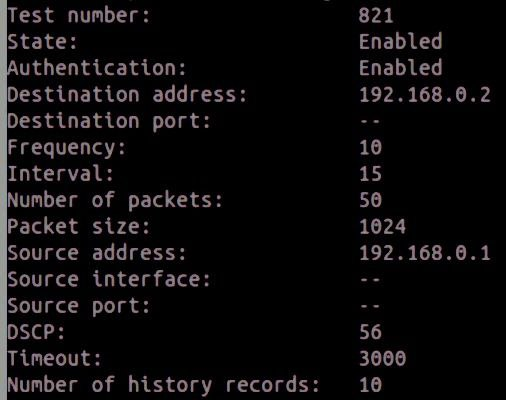
Task: Select the test number value 821
Action: (376, 15)
